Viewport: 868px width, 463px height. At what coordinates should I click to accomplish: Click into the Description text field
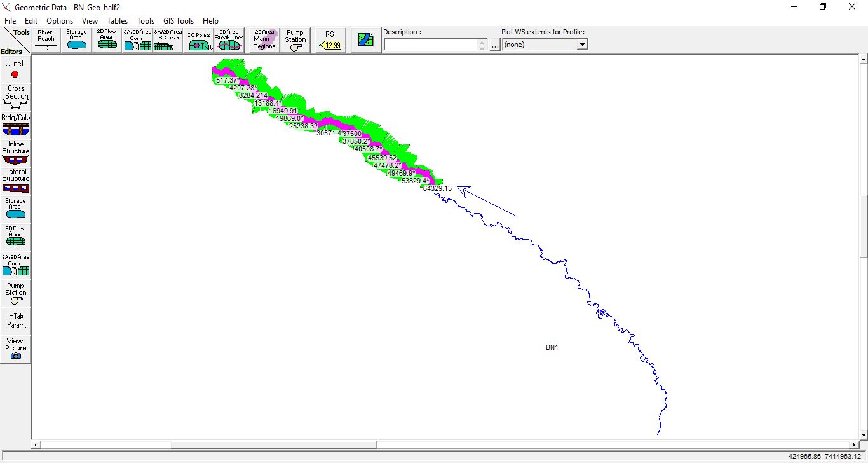[431, 45]
